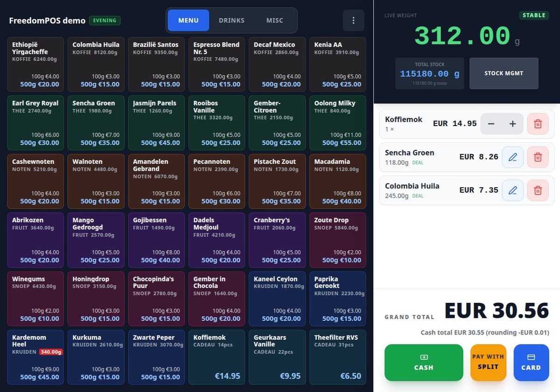
Task: Add Espresso Blend Nr. 5
Action: point(217,64)
